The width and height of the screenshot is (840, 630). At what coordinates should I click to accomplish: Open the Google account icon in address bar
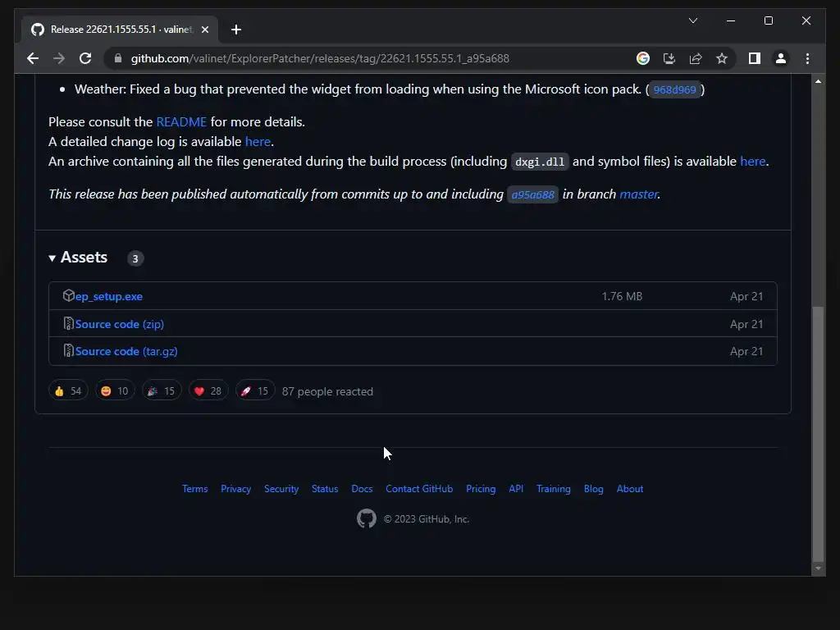click(643, 58)
